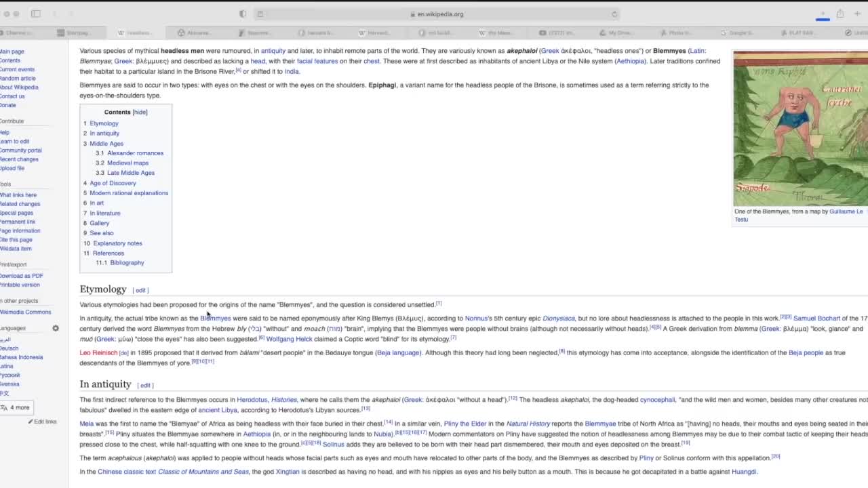Open the Blemmyes map thumbnail image
The image size is (868, 488).
(800, 128)
